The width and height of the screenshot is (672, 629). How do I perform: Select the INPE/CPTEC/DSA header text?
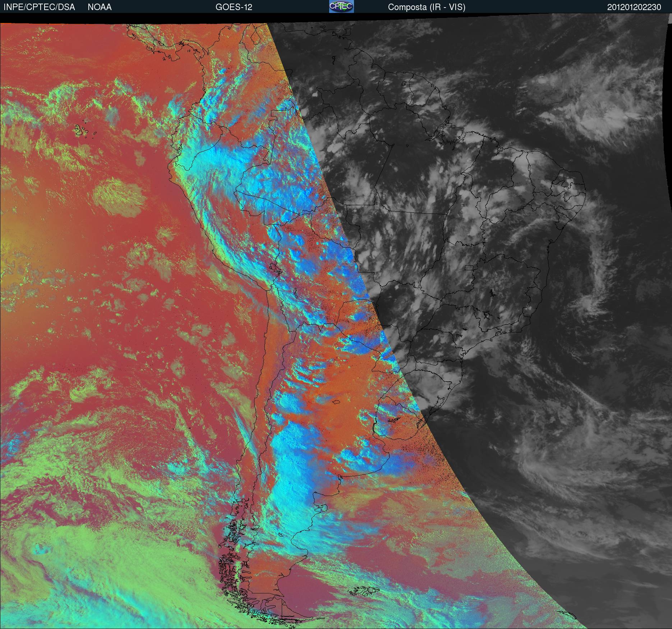pos(39,7)
